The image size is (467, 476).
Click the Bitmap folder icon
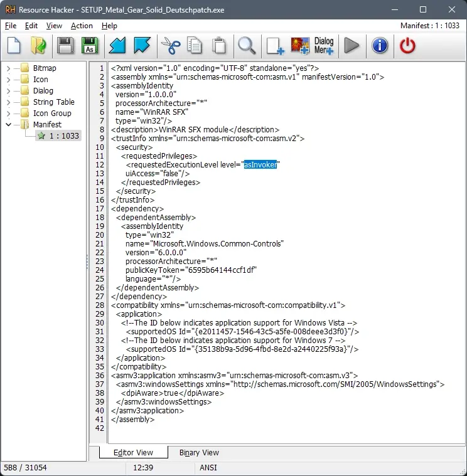click(25, 68)
